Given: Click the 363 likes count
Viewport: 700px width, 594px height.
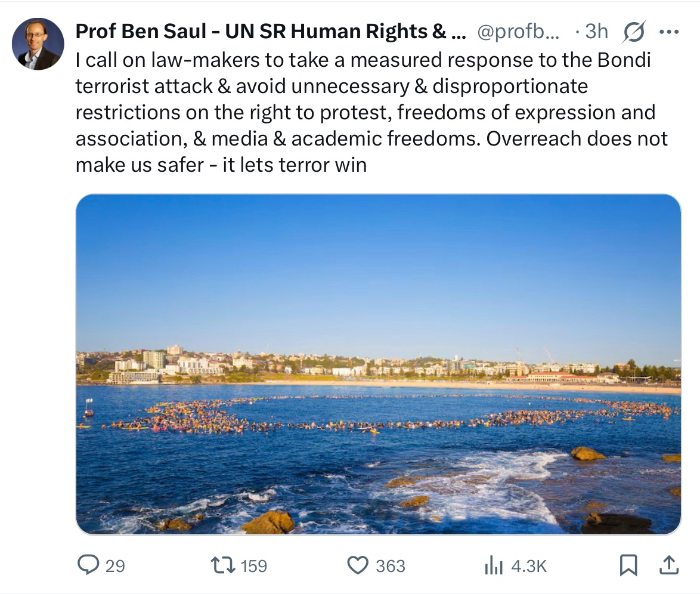Looking at the screenshot, I should coord(391,565).
